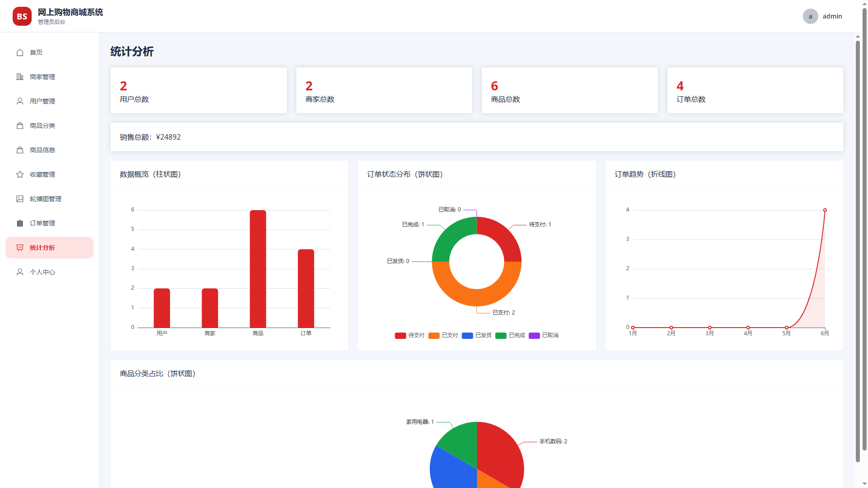Click the vertical page scrollbar
868x488 pixels.
[x=858, y=251]
